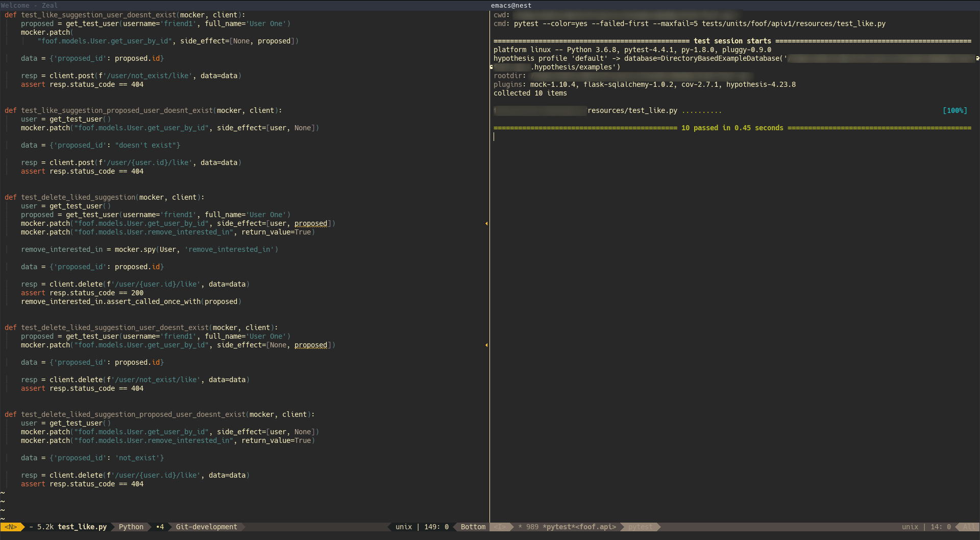Image resolution: width=980 pixels, height=540 pixels.
Task: Click 'test session starts' header
Action: tap(732, 41)
